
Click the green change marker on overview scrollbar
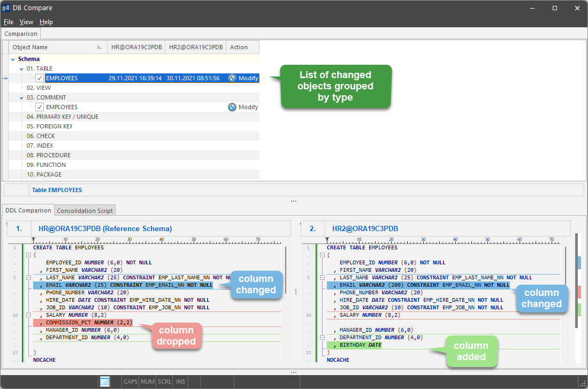tap(579, 309)
